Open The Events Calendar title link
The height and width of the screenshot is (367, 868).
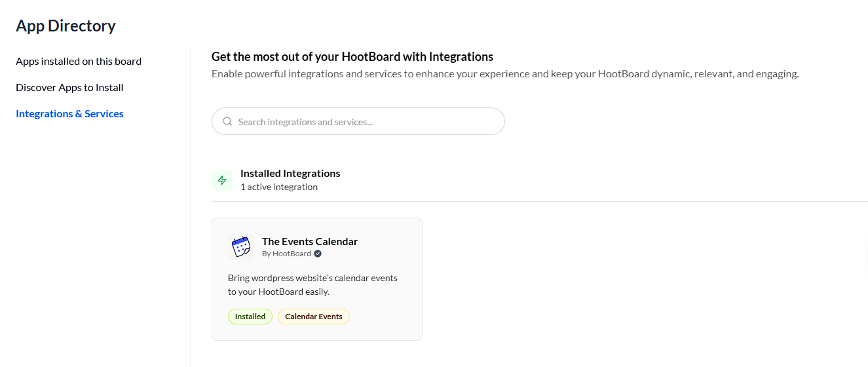[x=310, y=241]
